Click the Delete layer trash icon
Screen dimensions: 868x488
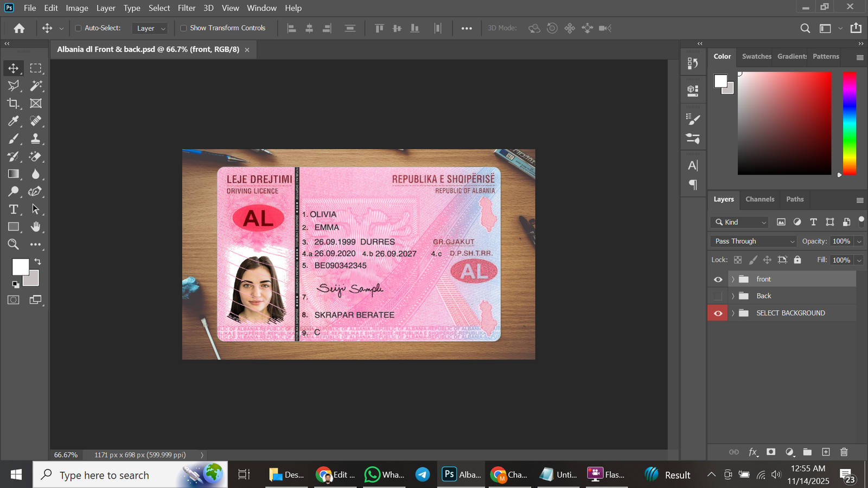[x=844, y=452]
